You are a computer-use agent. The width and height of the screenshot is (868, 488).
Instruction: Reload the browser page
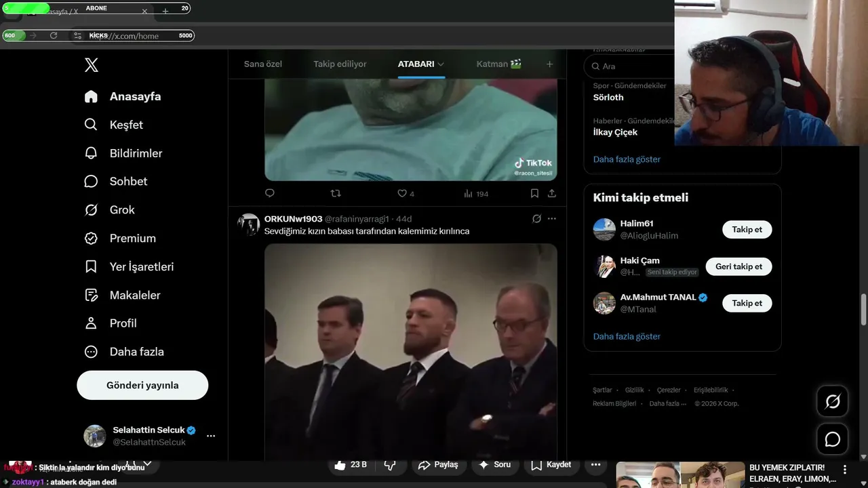pos(54,35)
